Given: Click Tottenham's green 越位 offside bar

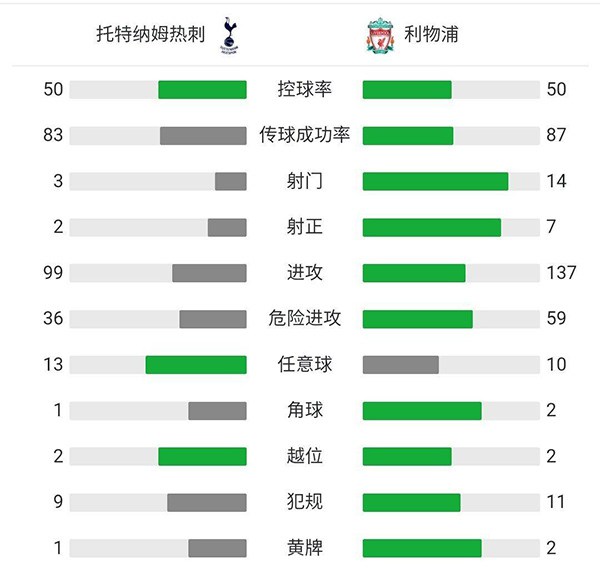Looking at the screenshot, I should 202,456.
